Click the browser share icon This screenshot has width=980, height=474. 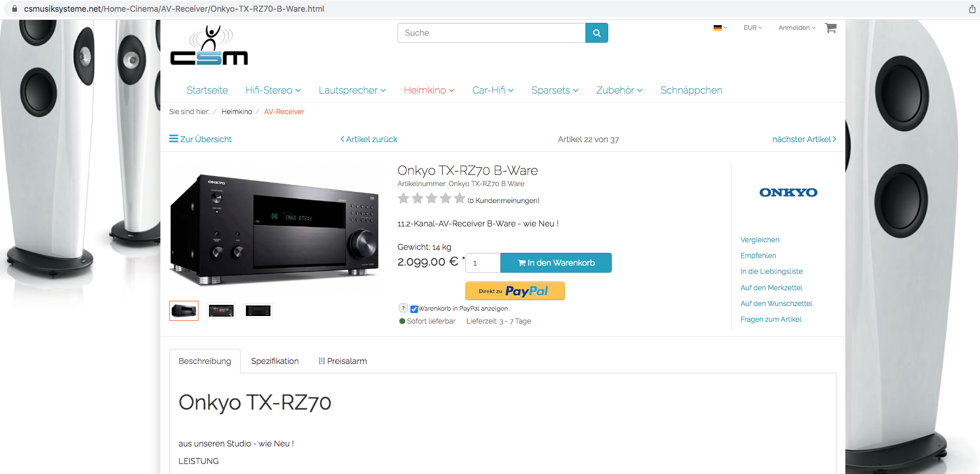(972, 9)
